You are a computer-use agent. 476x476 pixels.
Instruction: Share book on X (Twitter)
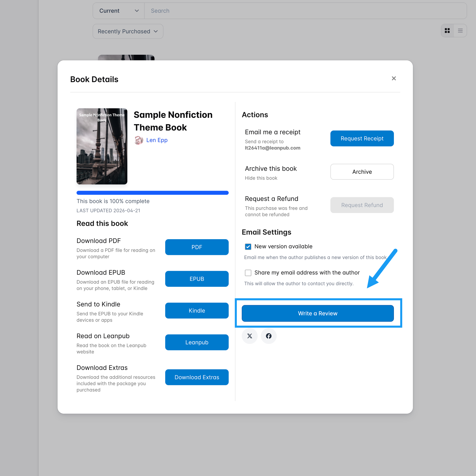[250, 336]
